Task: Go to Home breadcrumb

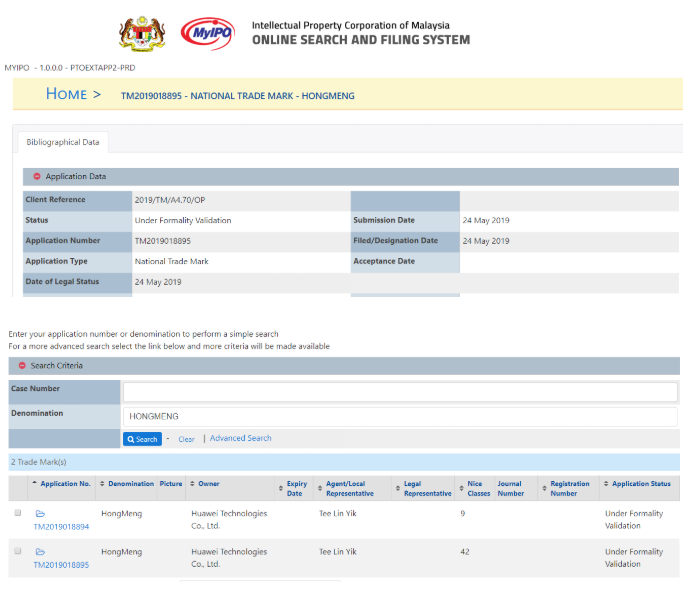Action: tap(67, 94)
